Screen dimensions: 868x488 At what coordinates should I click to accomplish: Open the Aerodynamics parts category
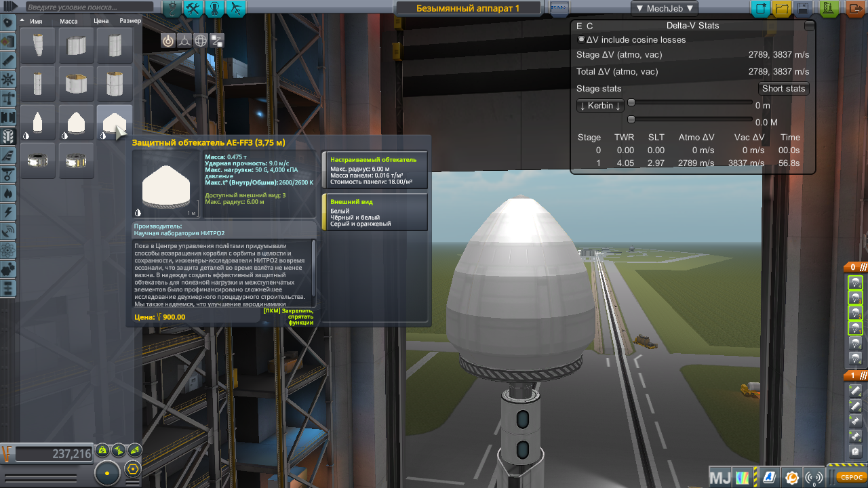(x=7, y=155)
